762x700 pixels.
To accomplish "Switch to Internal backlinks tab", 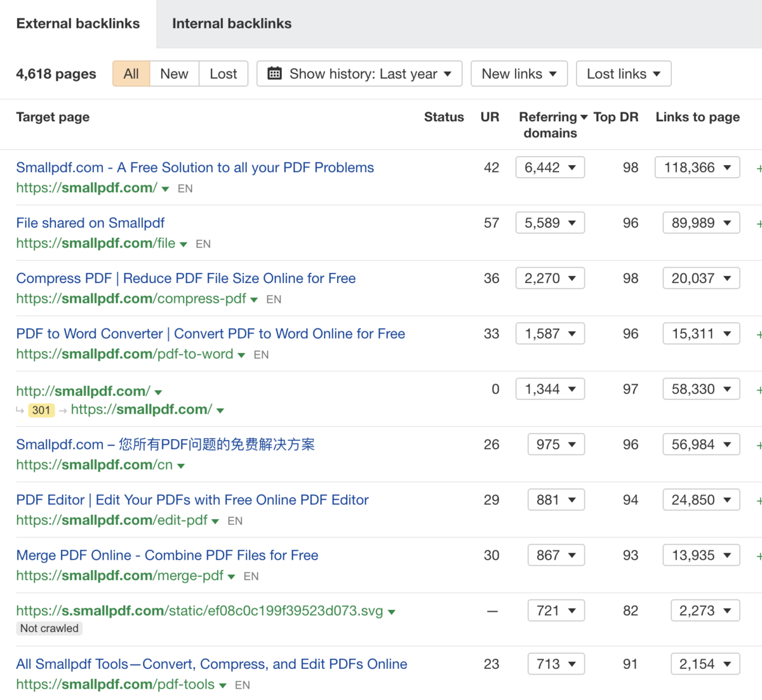I will point(232,23).
